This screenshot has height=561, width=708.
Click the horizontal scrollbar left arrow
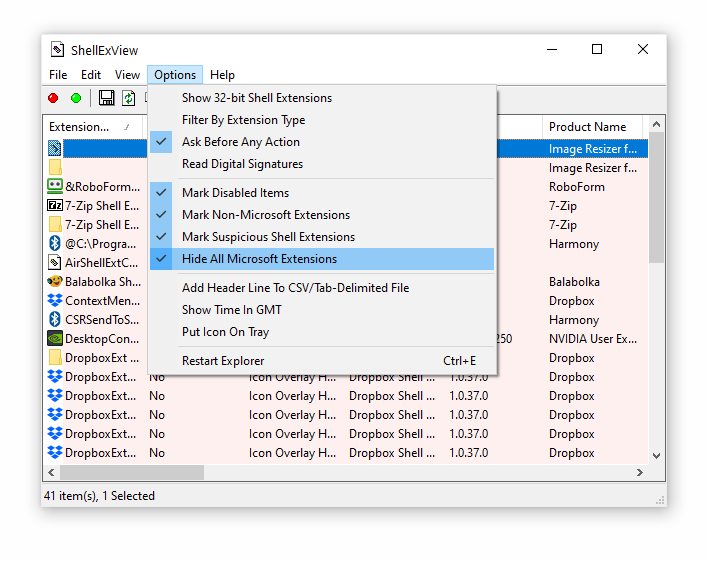pos(51,472)
